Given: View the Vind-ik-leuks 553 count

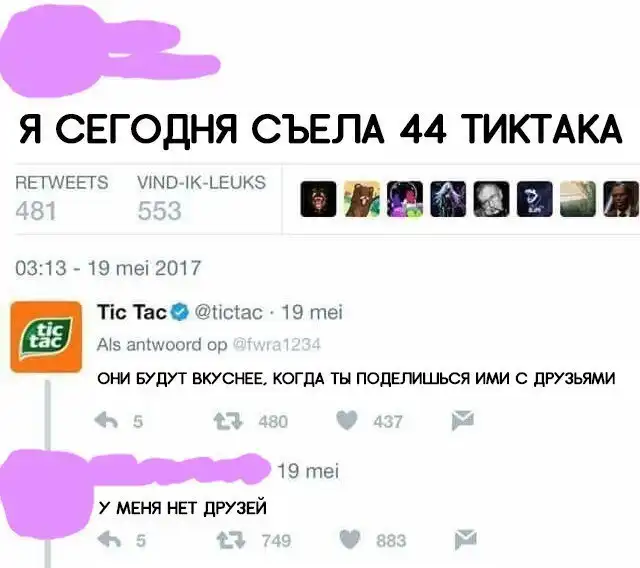Looking at the screenshot, I should (x=202, y=199).
